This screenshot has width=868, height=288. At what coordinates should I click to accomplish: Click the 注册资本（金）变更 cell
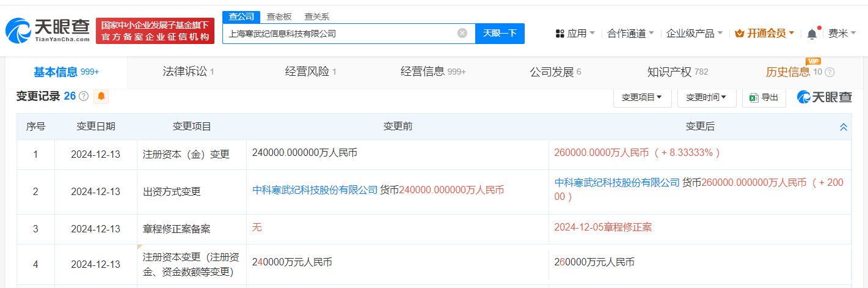(192, 155)
